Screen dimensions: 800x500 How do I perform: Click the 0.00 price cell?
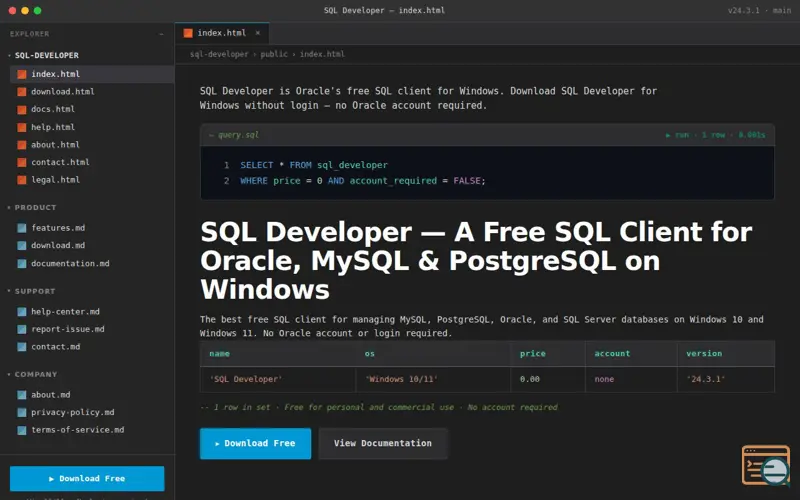(x=548, y=379)
